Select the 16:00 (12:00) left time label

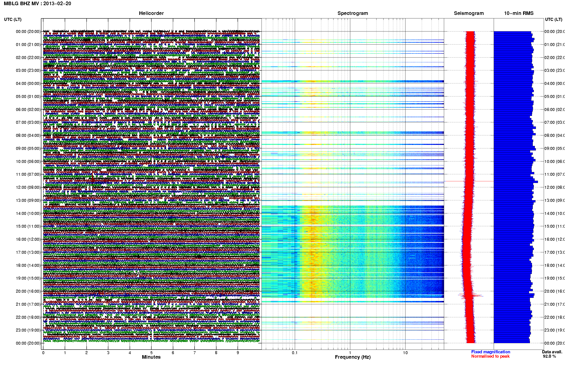(28, 239)
